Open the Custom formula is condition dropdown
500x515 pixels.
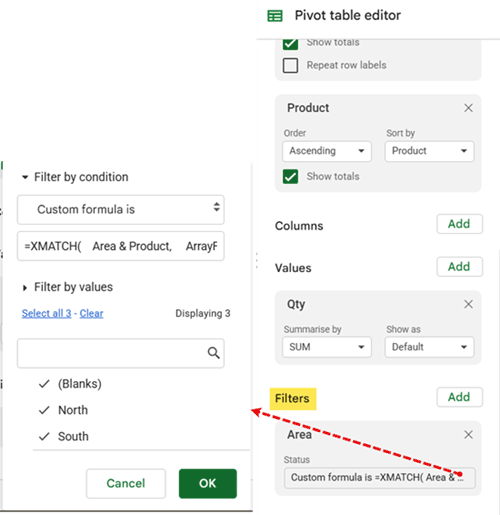coord(121,210)
